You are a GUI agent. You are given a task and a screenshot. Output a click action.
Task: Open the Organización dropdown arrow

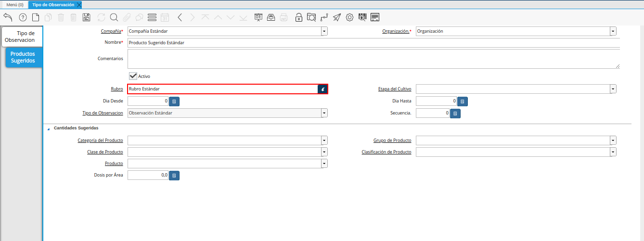(x=613, y=31)
